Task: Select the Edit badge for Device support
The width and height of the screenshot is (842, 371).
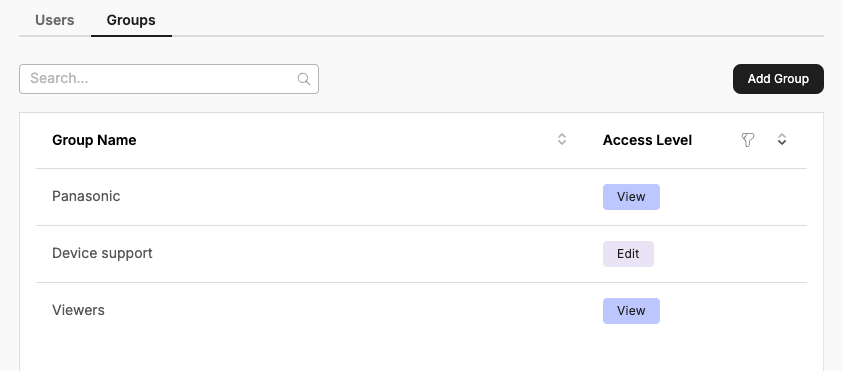Action: pyautogui.click(x=628, y=254)
